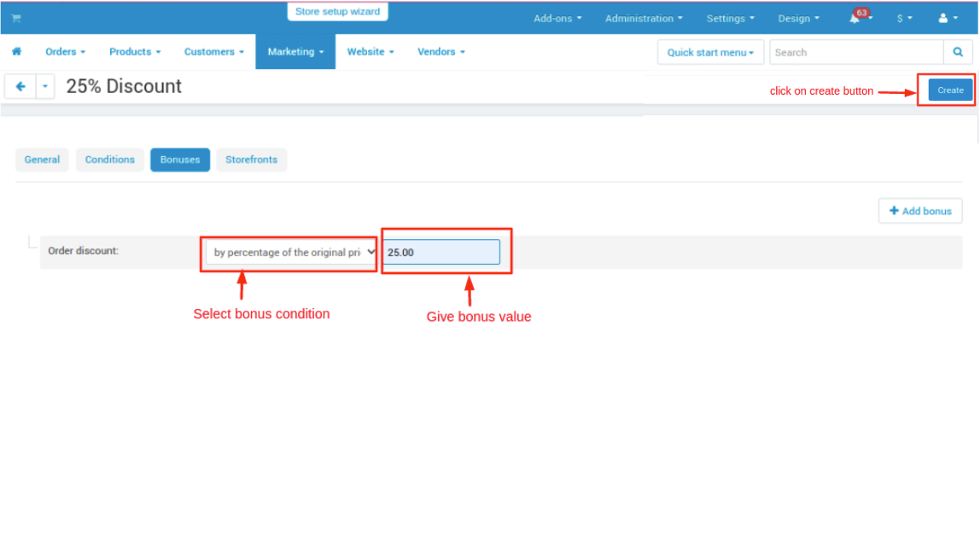Click the shopping cart icon at top left
The image size is (980, 548).
[16, 18]
